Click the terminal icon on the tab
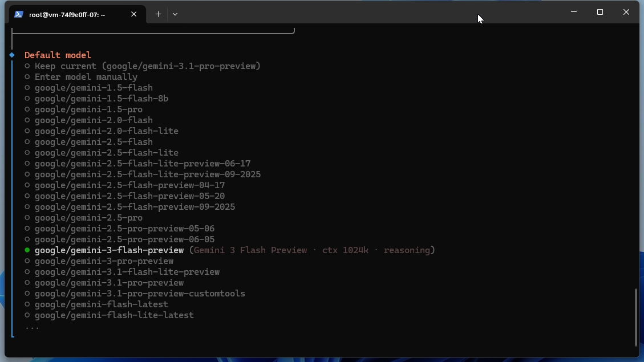Image resolution: width=644 pixels, height=362 pixels. (19, 14)
